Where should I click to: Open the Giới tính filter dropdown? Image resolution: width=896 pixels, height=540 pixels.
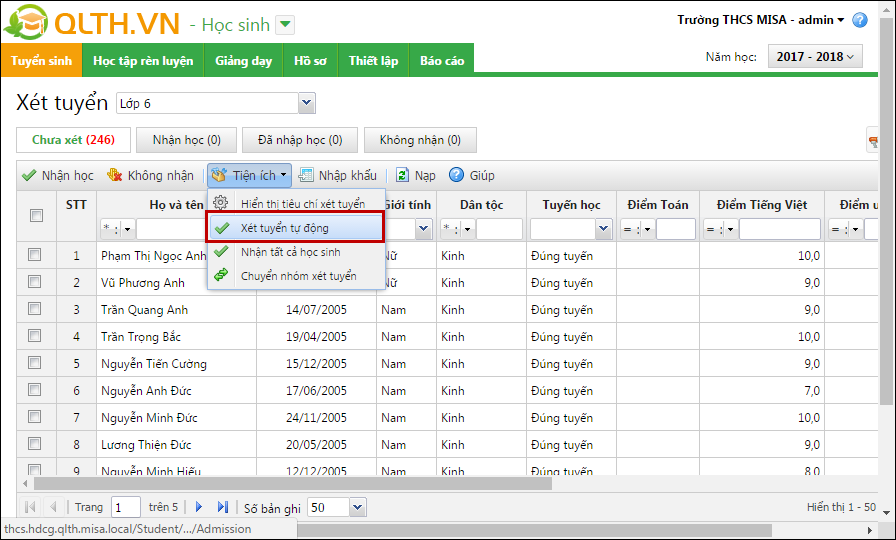[x=423, y=229]
